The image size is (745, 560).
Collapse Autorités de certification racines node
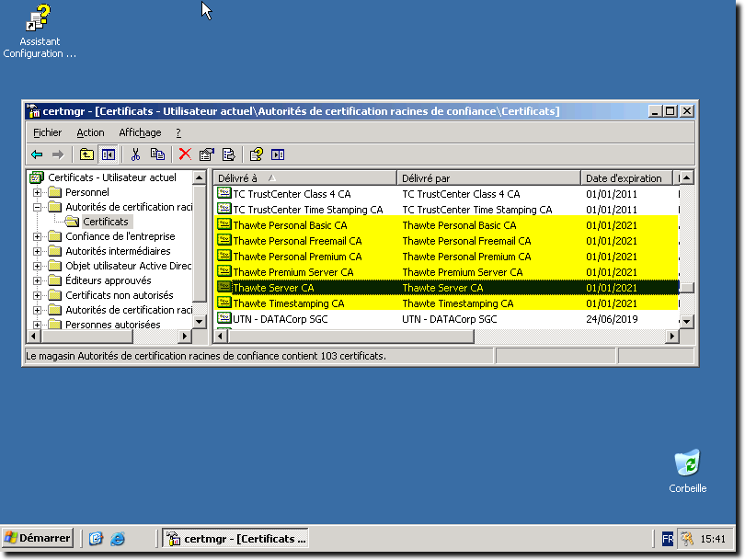37,207
